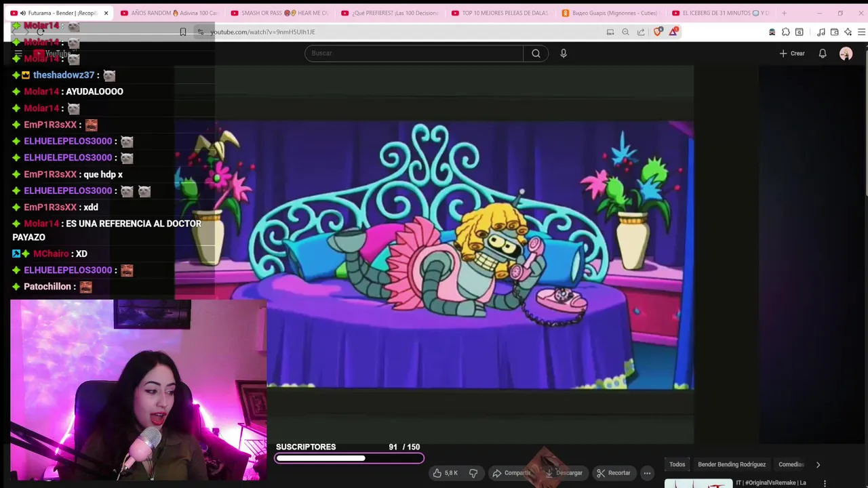Viewport: 868px width, 488px height.
Task: Open more actions three-dot menu below video
Action: tap(648, 473)
